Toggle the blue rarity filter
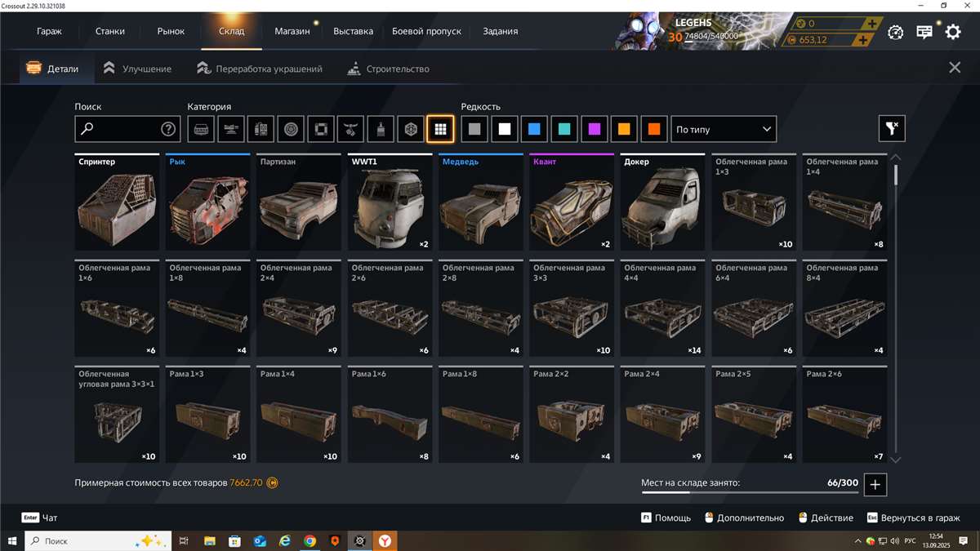 pos(535,128)
